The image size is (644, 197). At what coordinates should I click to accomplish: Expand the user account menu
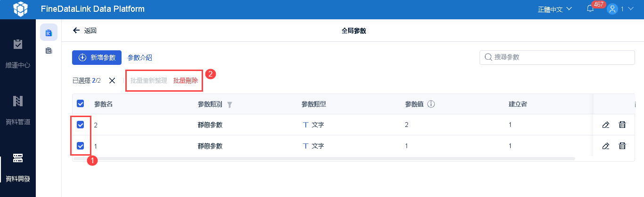[620, 9]
